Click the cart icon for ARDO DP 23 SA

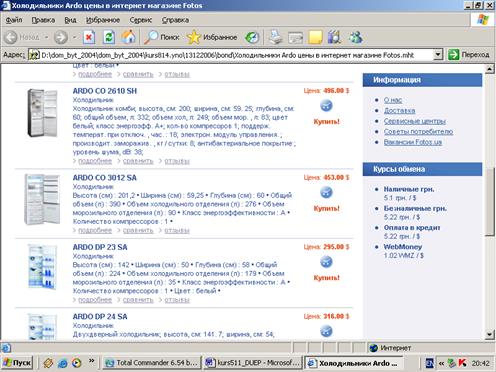tap(326, 262)
